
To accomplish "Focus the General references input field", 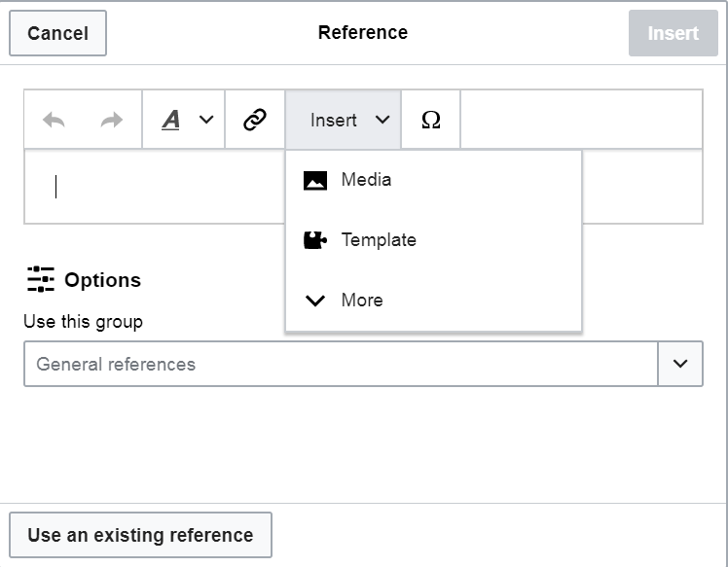I will pos(341,364).
